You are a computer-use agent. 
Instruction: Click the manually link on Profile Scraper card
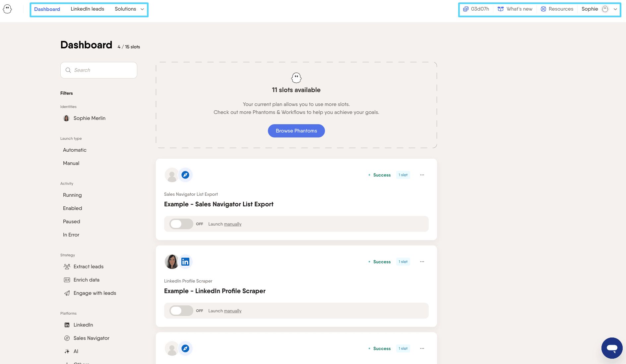pos(233,311)
